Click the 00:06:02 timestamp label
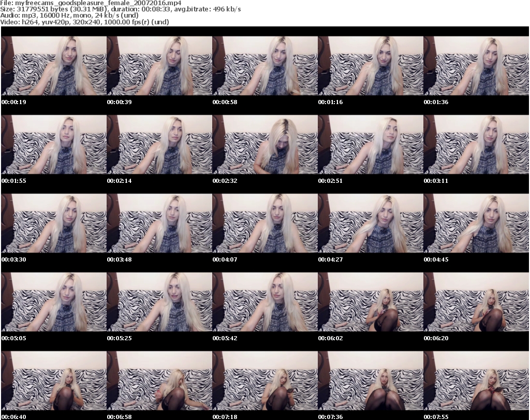The image size is (530, 420). tap(330, 338)
